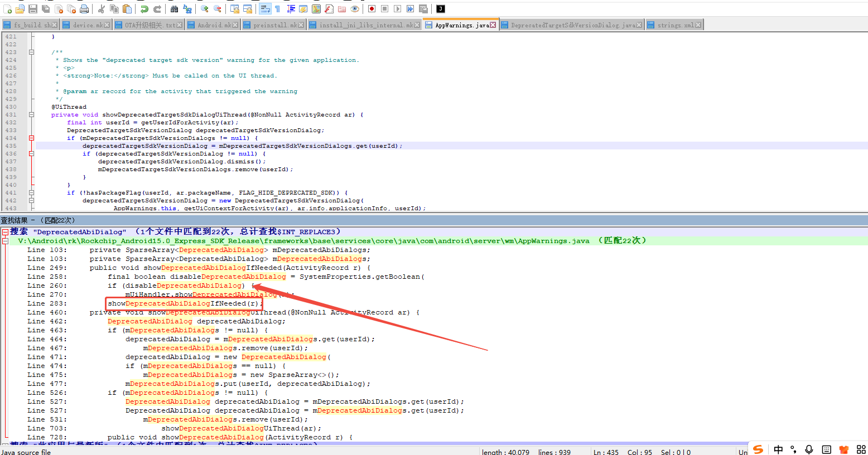Screen dimensions: 868x455
Task: Open the Function List panel
Action: click(x=329, y=9)
